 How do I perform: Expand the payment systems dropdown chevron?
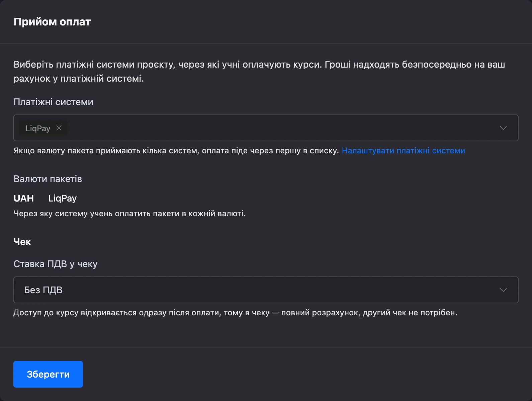pos(503,128)
